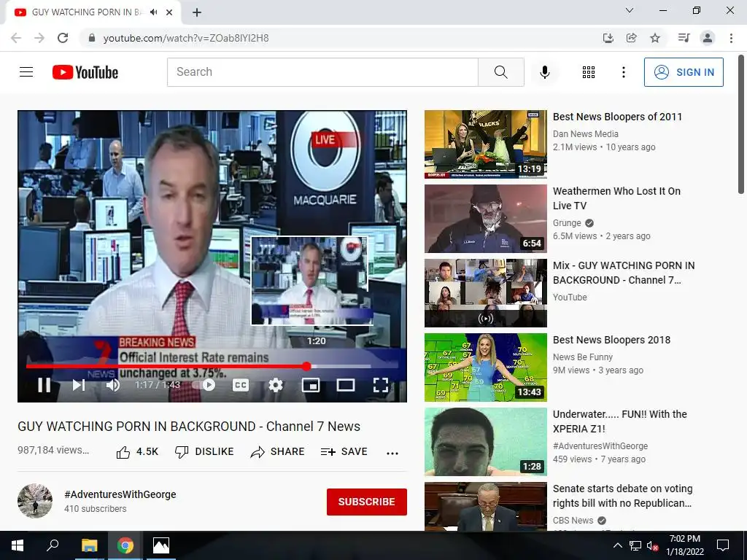This screenshot has width=747, height=560.
Task: Save the video to a playlist
Action: pos(344,451)
